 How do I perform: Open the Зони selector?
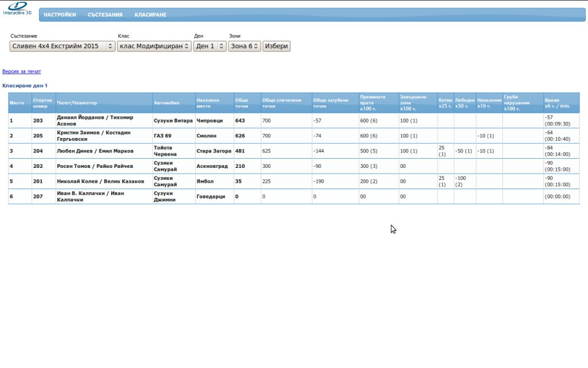click(x=244, y=46)
